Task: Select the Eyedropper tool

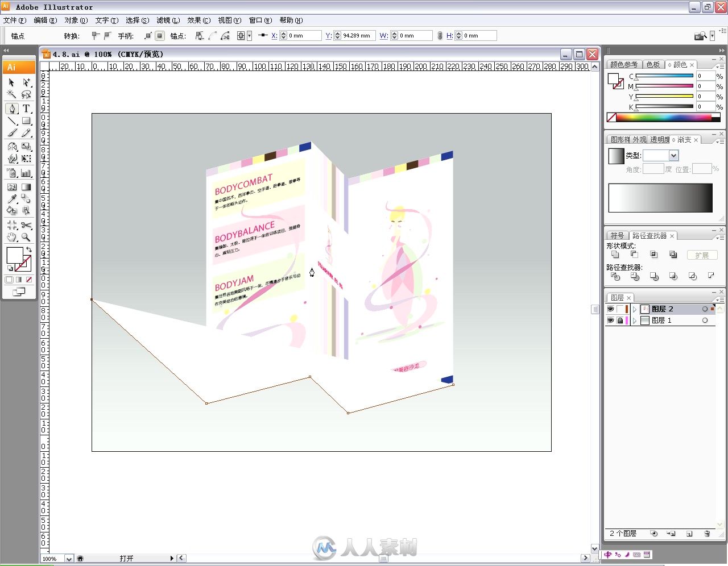Action: (12, 198)
